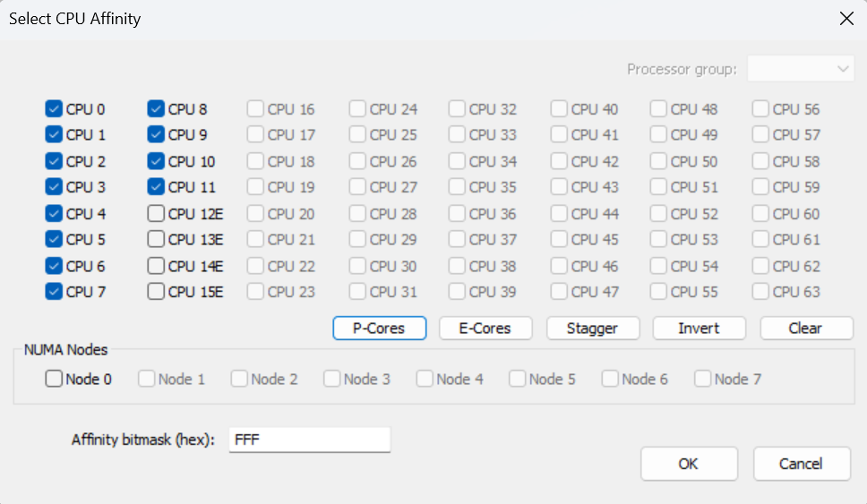Select the E-Cores preset button
The width and height of the screenshot is (867, 504).
click(x=485, y=329)
